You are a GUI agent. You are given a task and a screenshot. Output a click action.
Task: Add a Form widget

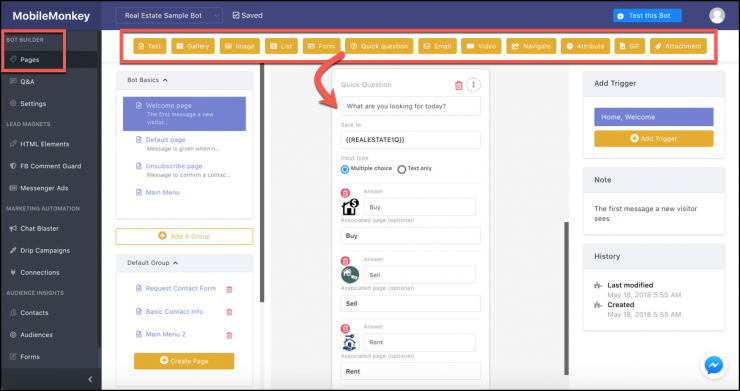point(321,46)
